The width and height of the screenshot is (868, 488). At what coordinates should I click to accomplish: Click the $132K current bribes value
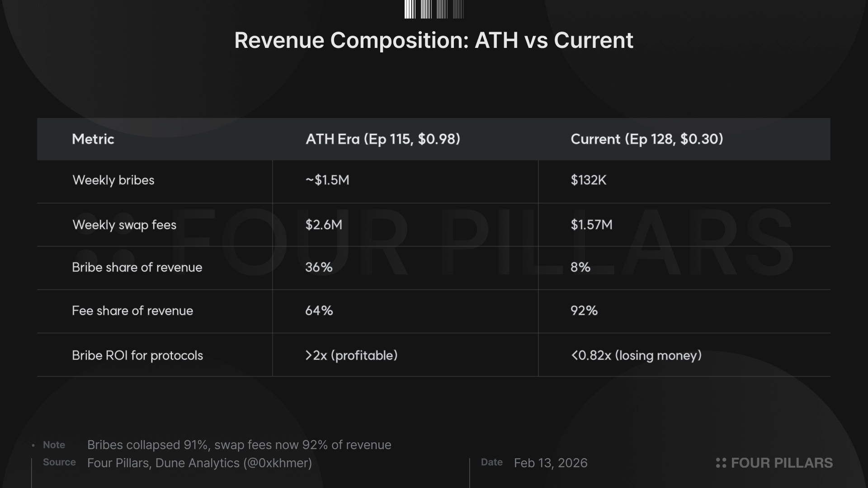pyautogui.click(x=588, y=180)
